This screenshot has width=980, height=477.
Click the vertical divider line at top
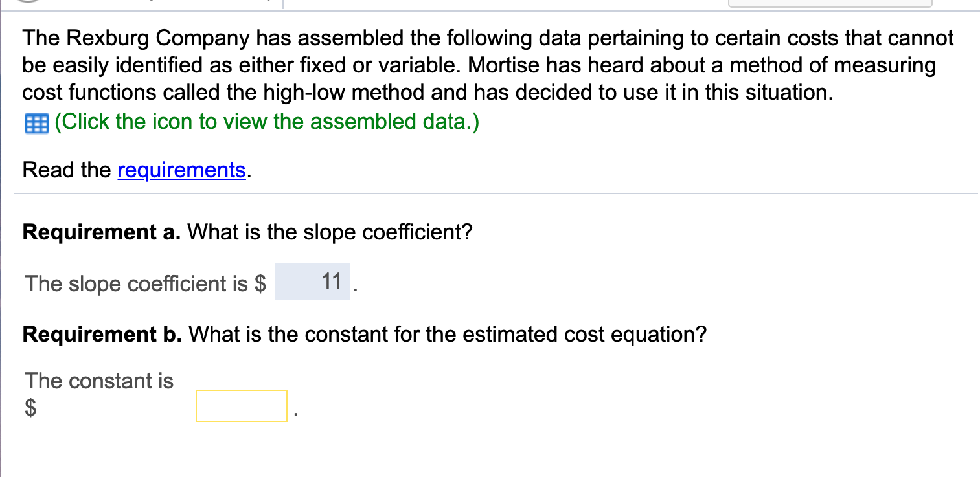click(282, 3)
